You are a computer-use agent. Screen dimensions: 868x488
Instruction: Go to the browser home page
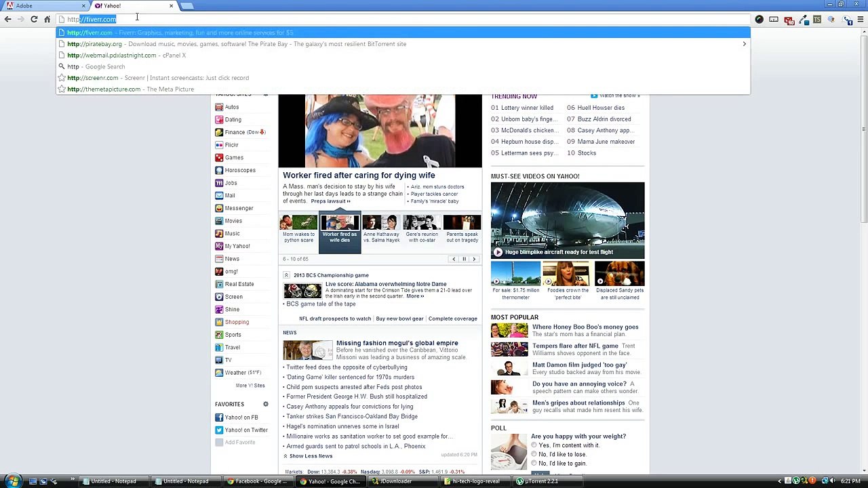[x=47, y=19]
